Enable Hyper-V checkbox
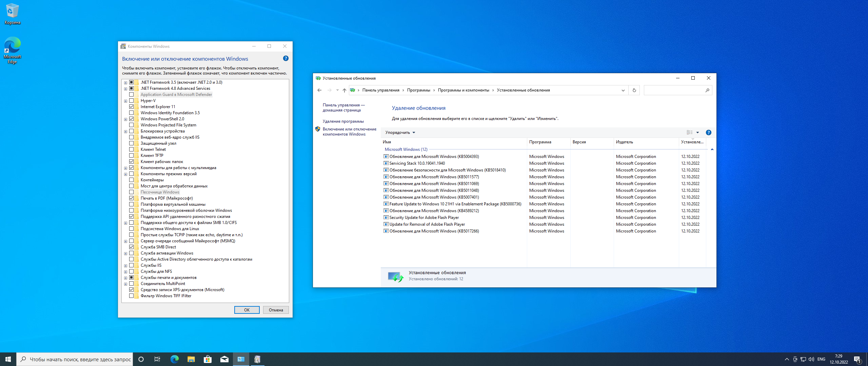 (131, 101)
